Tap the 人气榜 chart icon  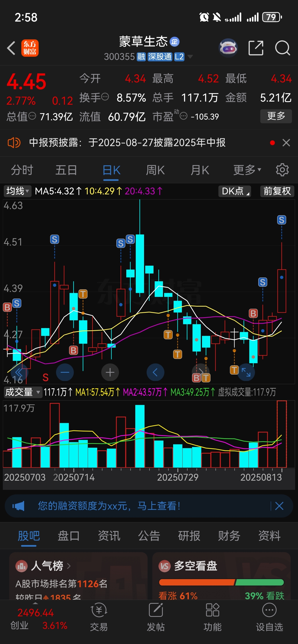pos(22,566)
